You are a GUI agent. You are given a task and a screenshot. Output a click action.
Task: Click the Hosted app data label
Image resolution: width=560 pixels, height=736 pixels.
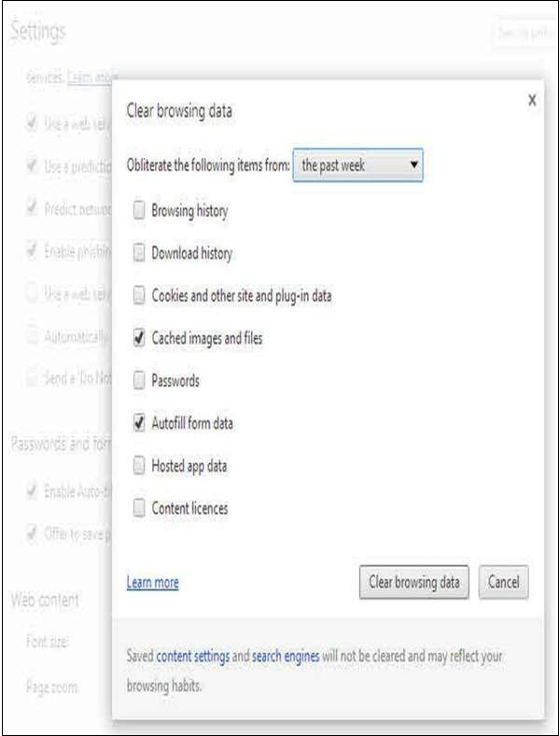tap(189, 465)
